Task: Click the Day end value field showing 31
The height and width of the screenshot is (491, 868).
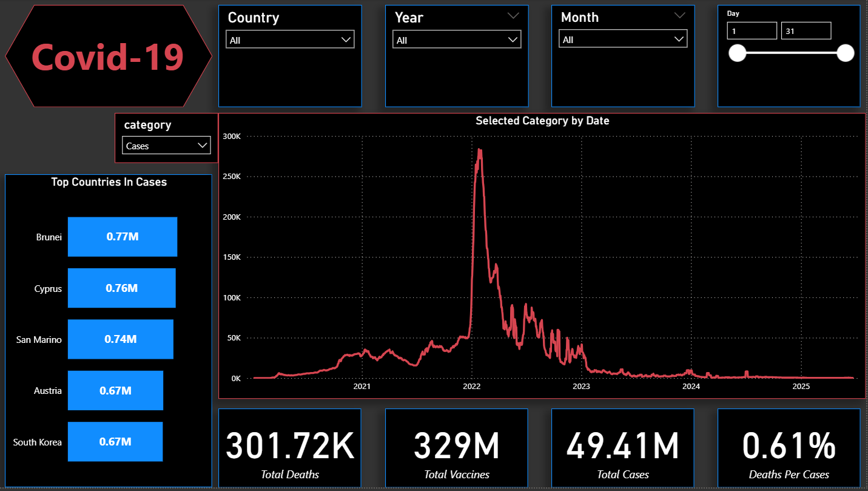Action: point(806,30)
